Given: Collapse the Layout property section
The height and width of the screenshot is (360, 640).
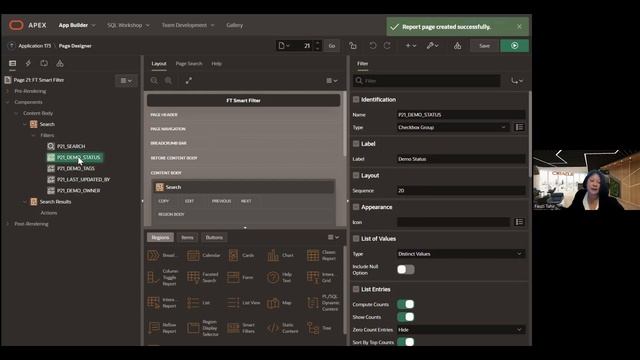Looking at the screenshot, I should (x=356, y=176).
